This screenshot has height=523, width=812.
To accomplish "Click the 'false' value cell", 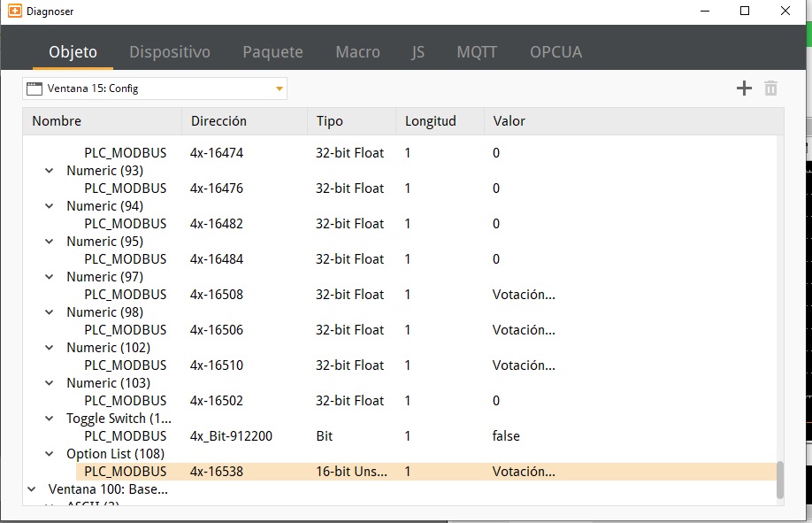I will [506, 436].
